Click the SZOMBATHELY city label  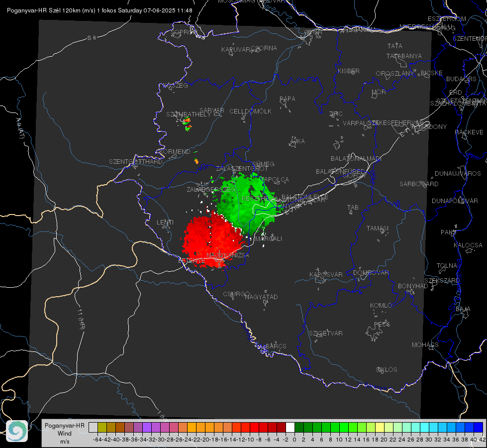pos(189,114)
